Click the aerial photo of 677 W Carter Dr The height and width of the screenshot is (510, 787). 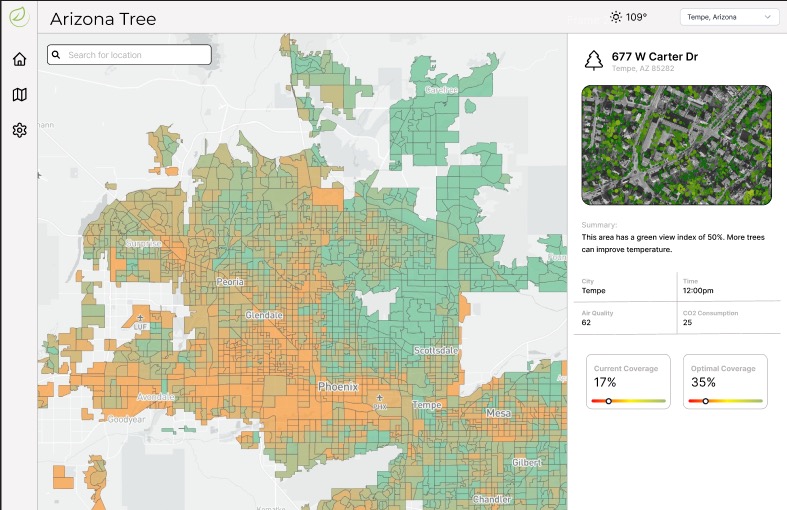click(x=677, y=145)
